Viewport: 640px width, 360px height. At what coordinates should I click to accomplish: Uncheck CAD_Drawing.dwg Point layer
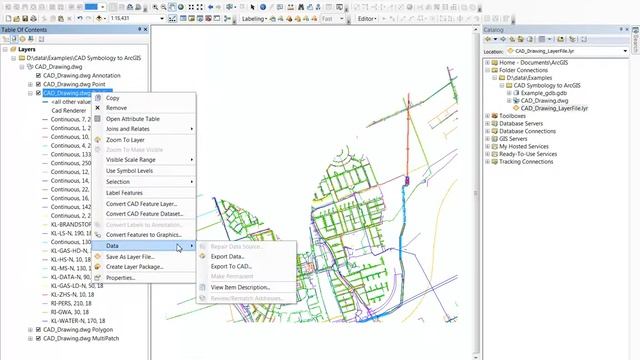[x=38, y=84]
